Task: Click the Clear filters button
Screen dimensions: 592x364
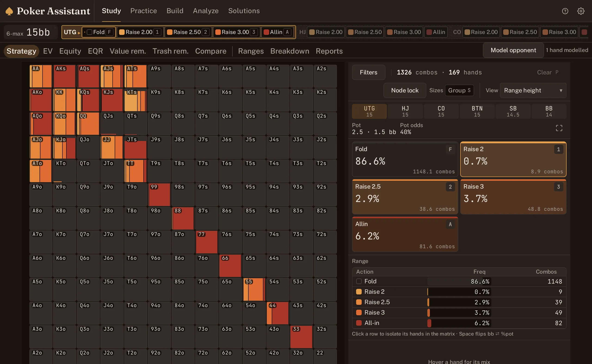Action: tap(547, 73)
